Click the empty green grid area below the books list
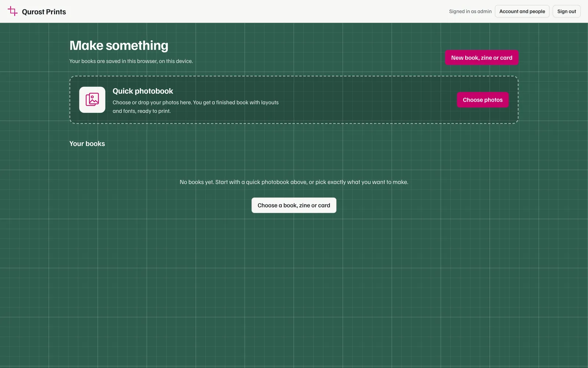 [294, 291]
